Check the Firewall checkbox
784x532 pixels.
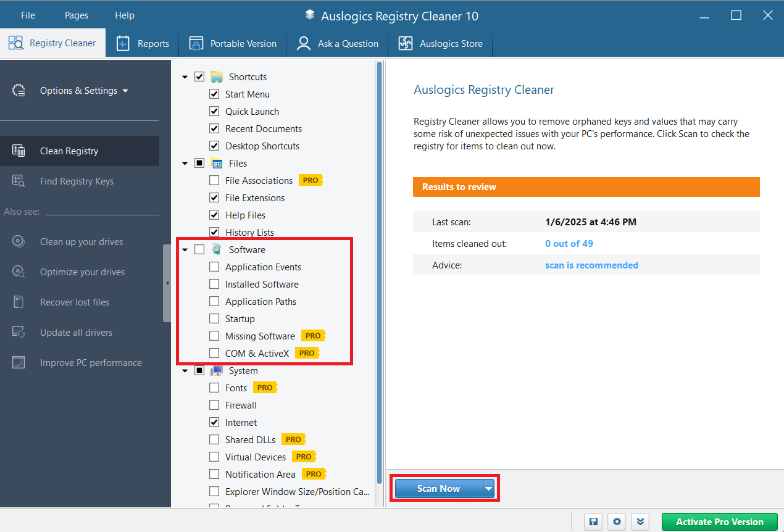tap(214, 405)
